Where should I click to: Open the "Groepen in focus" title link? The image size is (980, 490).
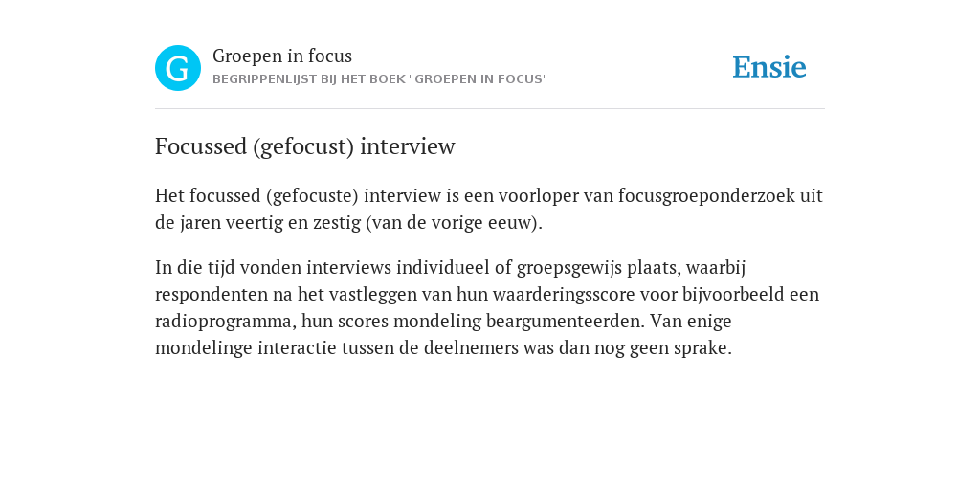coord(282,56)
